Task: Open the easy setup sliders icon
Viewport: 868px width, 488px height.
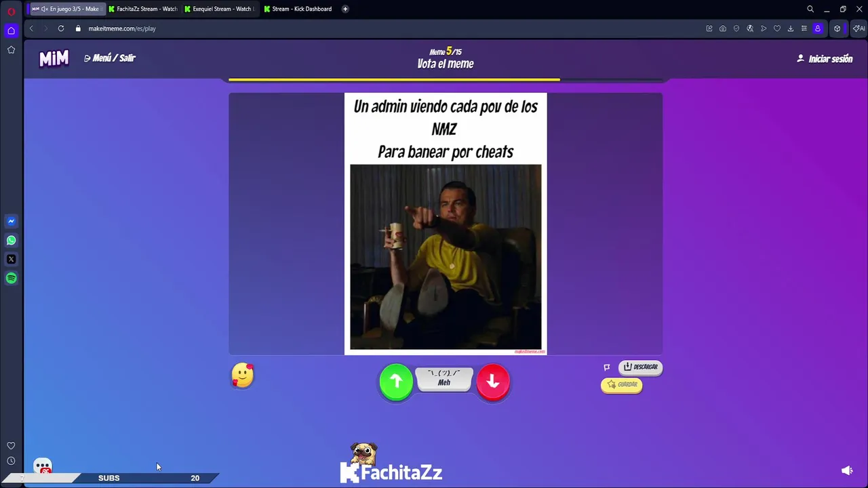Action: [x=804, y=28]
